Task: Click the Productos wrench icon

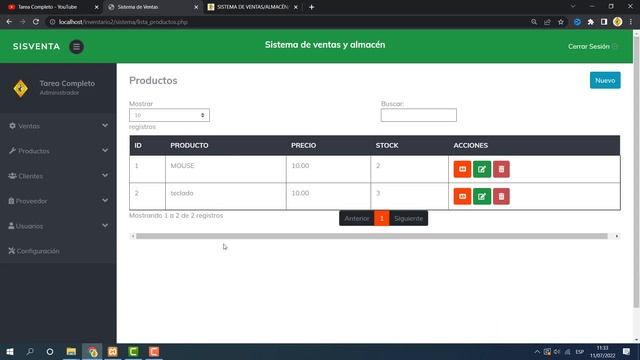Action: click(x=12, y=151)
